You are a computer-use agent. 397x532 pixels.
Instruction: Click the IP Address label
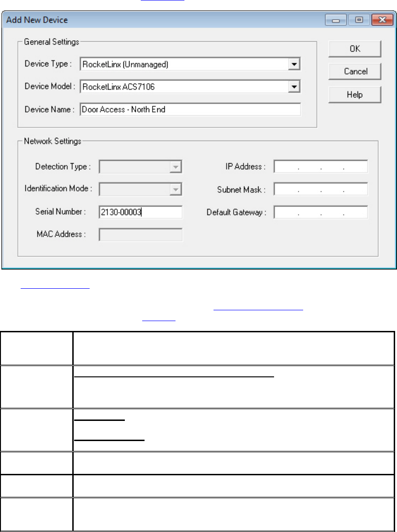(x=245, y=166)
